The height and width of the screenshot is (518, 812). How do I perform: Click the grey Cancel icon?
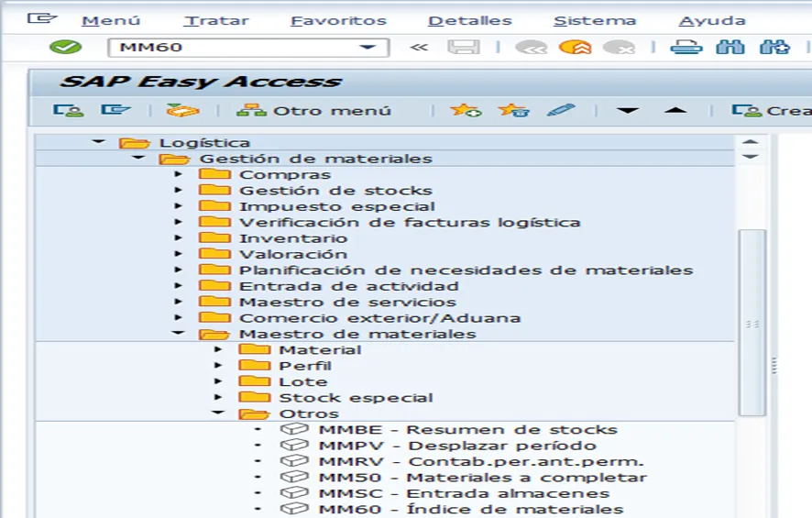(619, 47)
